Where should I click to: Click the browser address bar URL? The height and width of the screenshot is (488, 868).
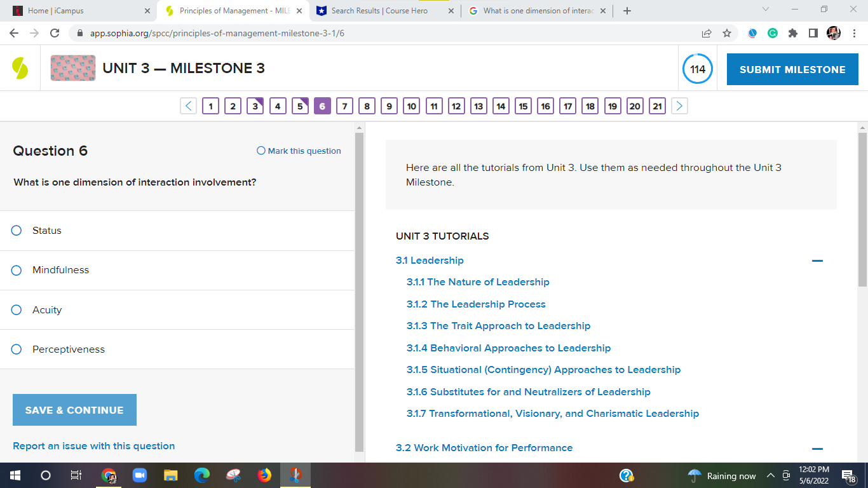tap(217, 33)
